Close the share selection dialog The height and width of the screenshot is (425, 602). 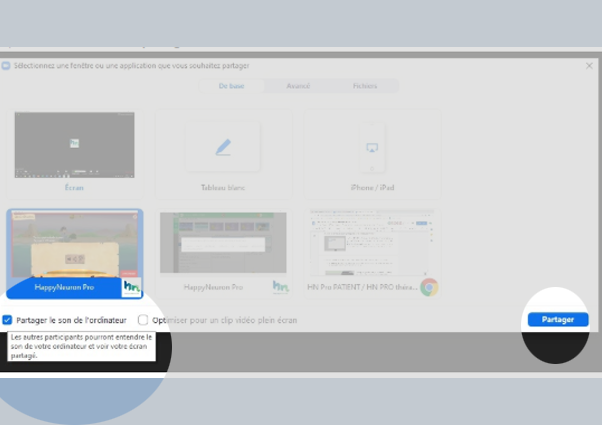click(589, 66)
